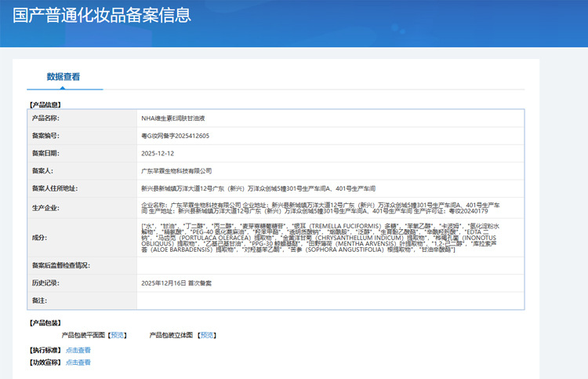Open the 预览 link for 产品包装立体图

point(207,335)
